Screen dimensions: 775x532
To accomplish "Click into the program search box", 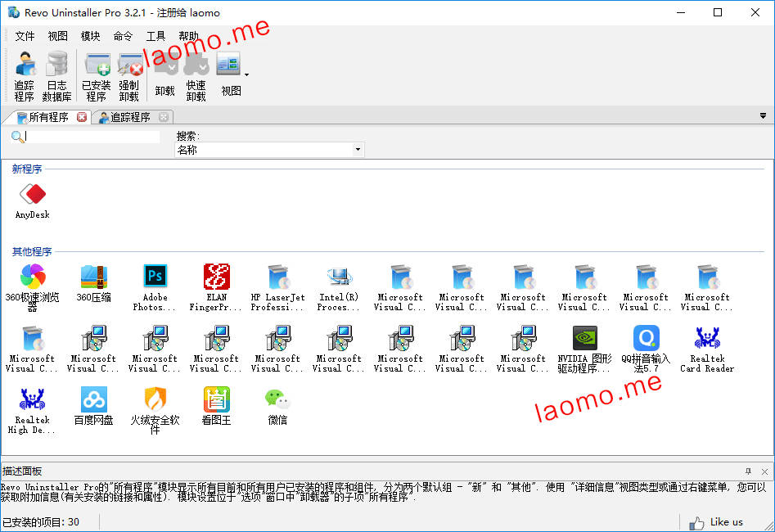I will pos(93,137).
